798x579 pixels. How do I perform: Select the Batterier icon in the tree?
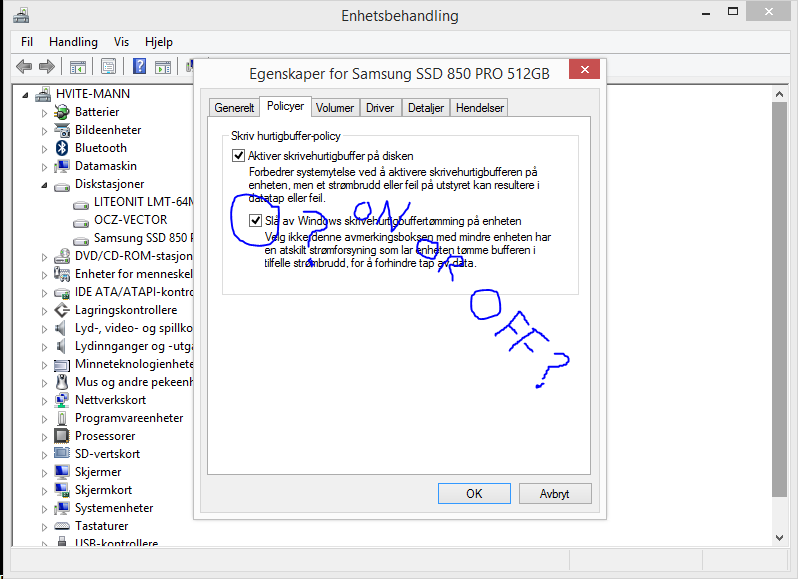[62, 112]
